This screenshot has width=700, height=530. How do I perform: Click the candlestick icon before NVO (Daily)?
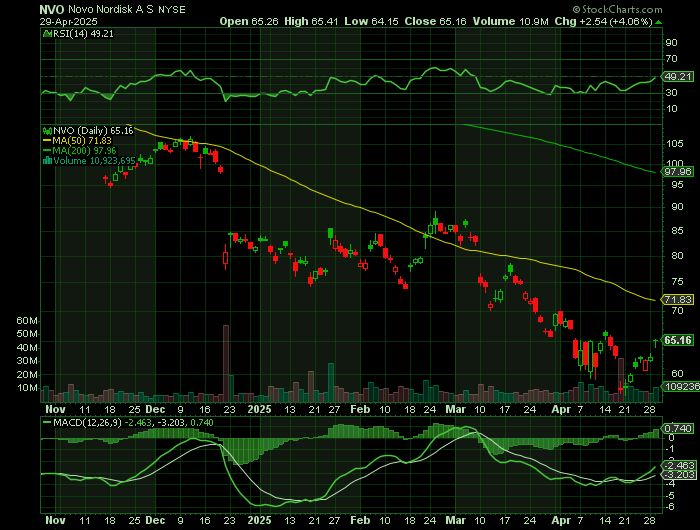click(47, 131)
